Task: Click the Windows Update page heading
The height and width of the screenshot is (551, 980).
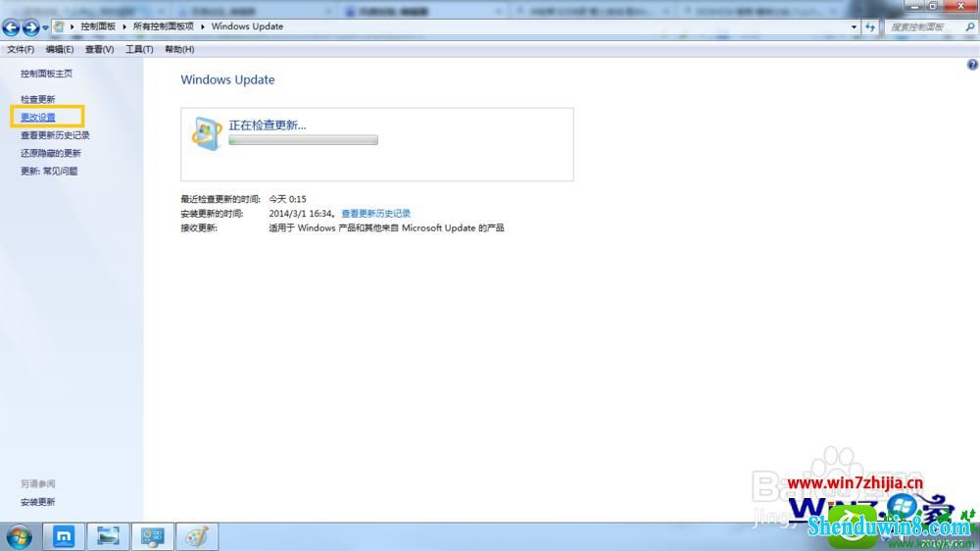Action: (227, 79)
